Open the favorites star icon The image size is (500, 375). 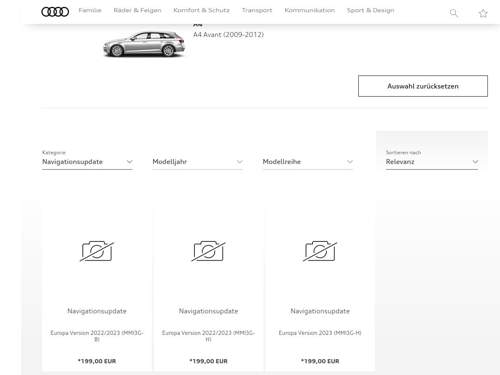click(x=483, y=13)
